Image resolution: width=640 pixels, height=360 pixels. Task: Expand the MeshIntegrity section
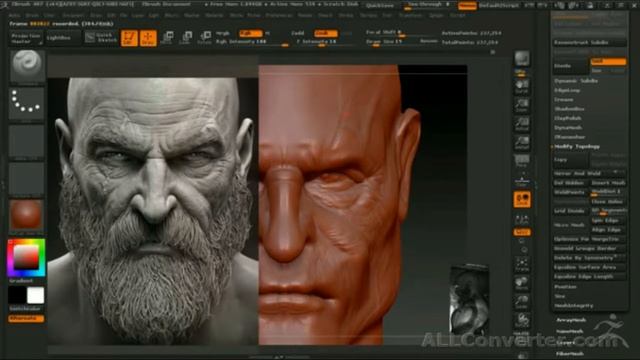coord(574,306)
